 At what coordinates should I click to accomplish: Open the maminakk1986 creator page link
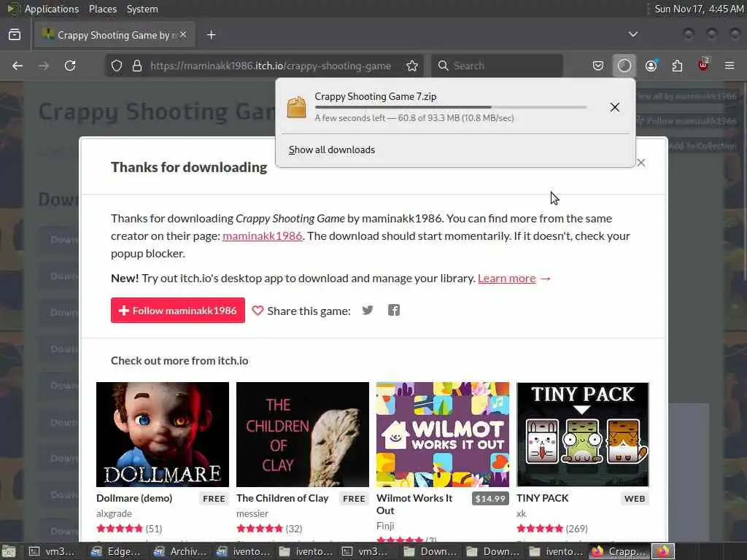point(262,236)
